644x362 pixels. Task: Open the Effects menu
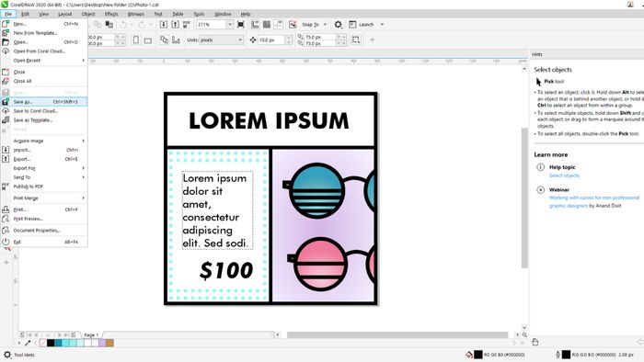tap(111, 14)
